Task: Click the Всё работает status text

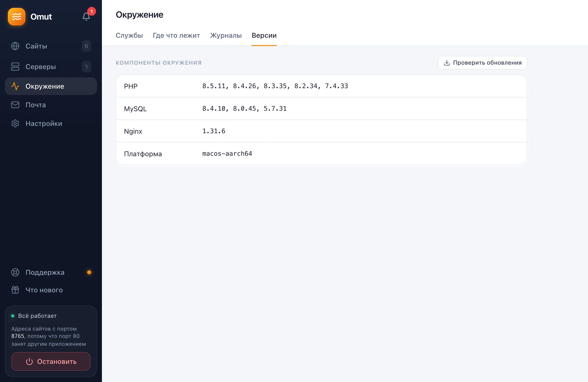Action: tap(37, 316)
